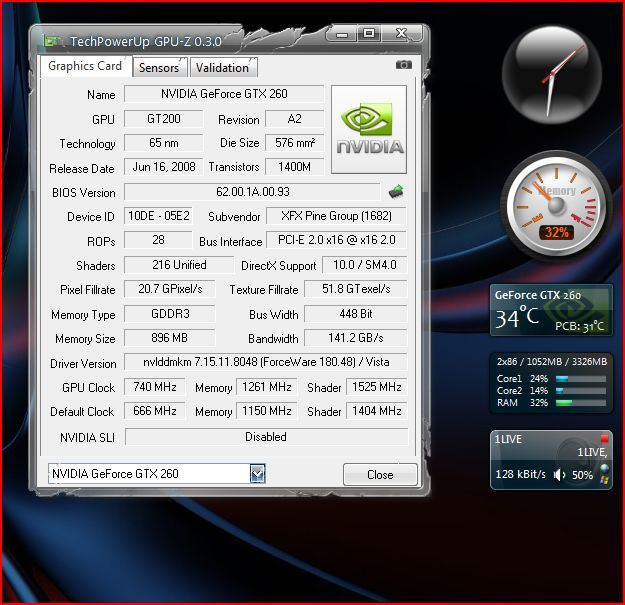Click the globe icon in 1LIVE gadget
Screen dimensions: 625x605
pyautogui.click(x=604, y=468)
